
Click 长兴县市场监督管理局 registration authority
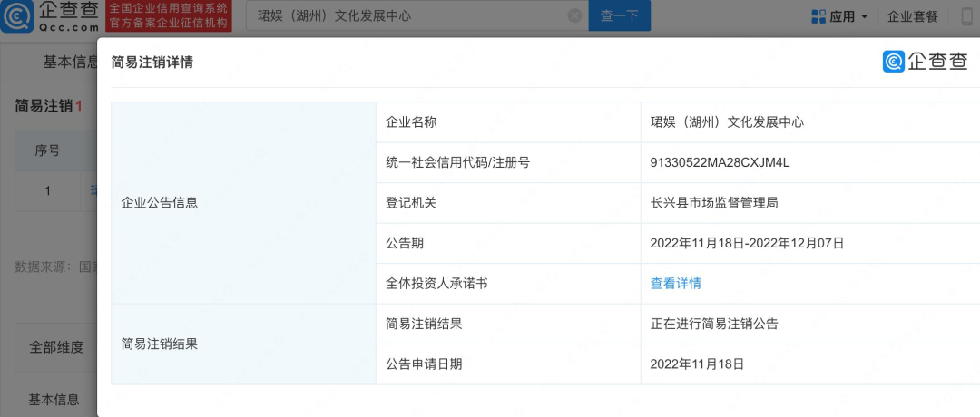pos(714,203)
